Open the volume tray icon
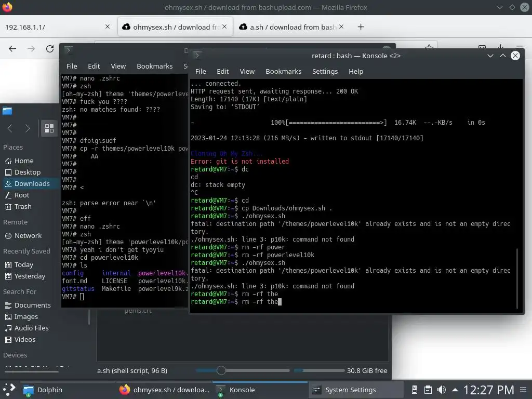Screen dimensions: 532x399 click(442, 390)
